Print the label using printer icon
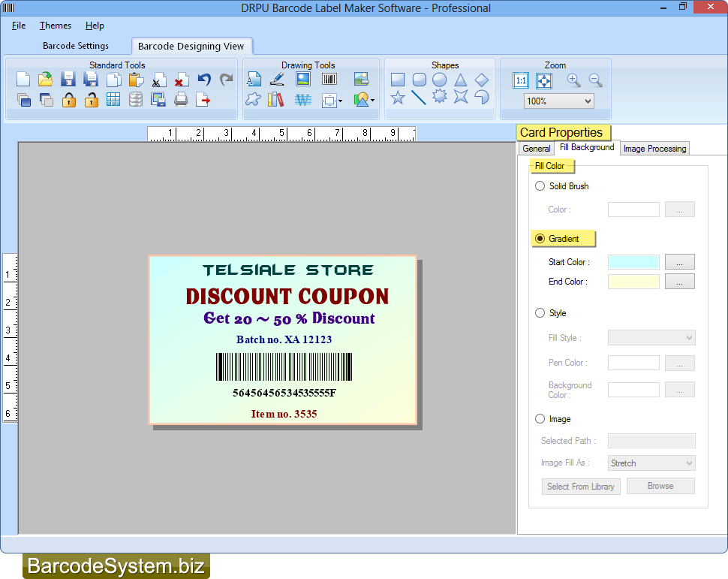The height and width of the screenshot is (579, 728). (x=181, y=99)
